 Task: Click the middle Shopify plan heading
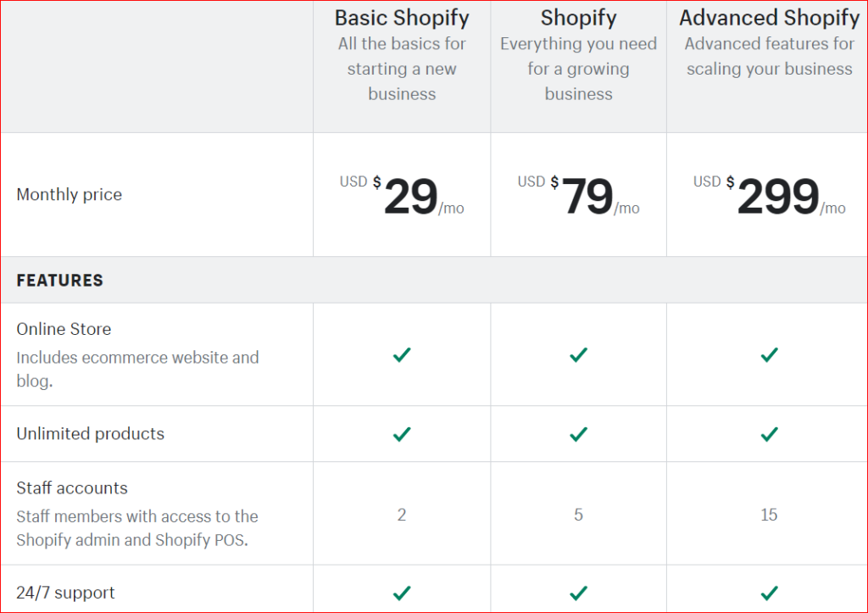(578, 18)
